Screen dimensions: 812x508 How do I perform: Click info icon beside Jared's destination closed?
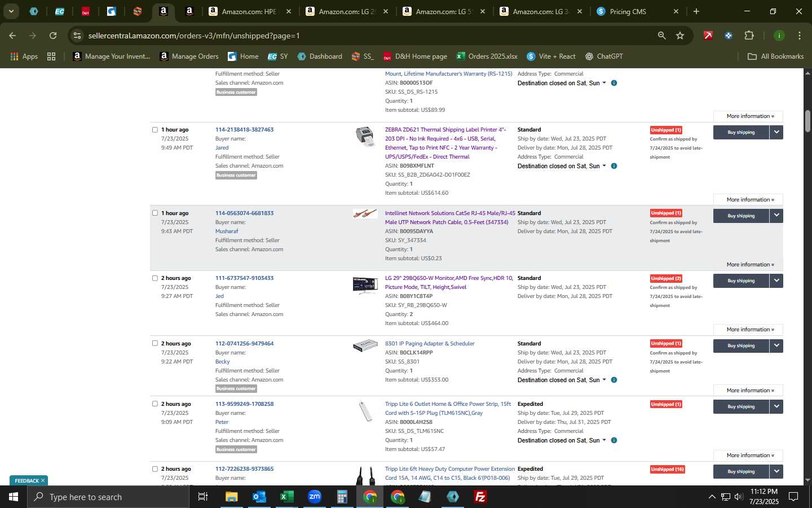(614, 166)
